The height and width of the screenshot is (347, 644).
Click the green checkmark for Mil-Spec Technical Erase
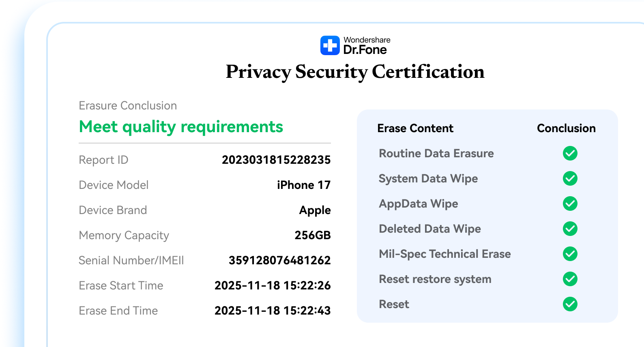tap(570, 254)
